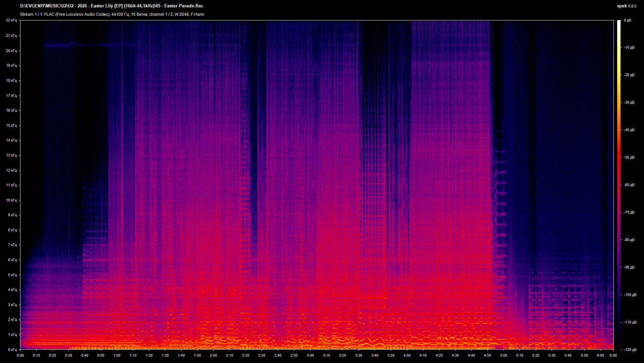Click the '4 кГц' frequency axis label
The width and height of the screenshot is (644, 363).
point(12,290)
